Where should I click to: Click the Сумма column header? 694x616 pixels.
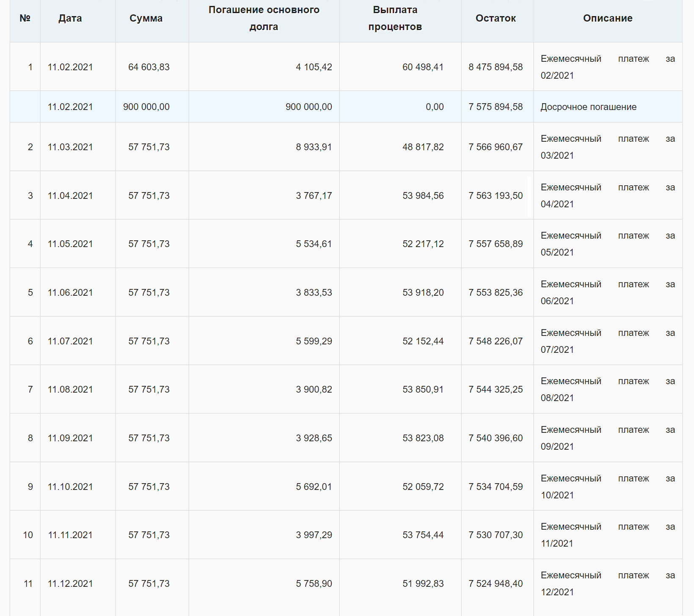[x=146, y=18]
